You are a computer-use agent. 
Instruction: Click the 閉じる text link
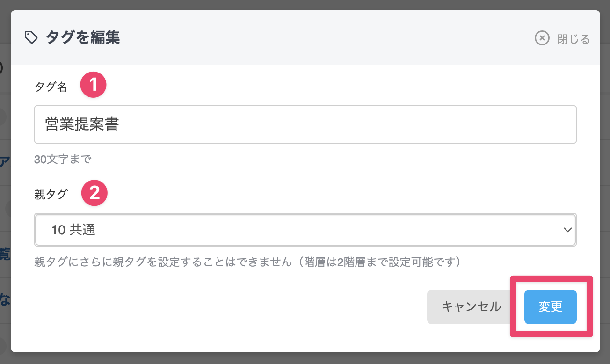[x=574, y=39]
